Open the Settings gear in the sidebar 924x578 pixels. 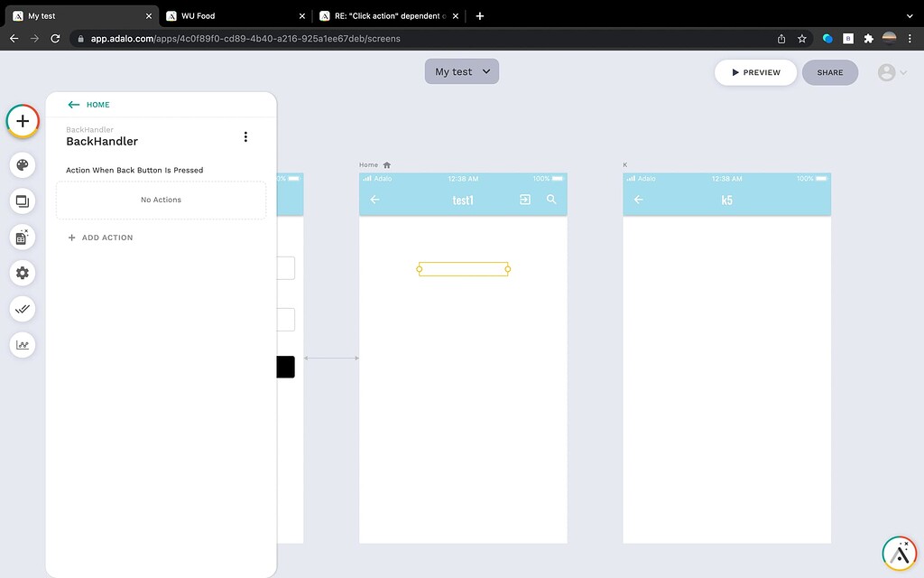point(22,273)
